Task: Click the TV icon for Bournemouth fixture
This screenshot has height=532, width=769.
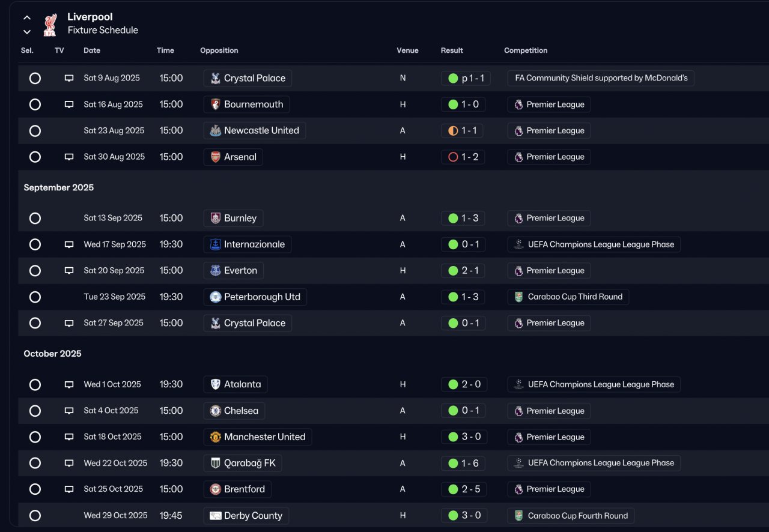Action: [69, 104]
